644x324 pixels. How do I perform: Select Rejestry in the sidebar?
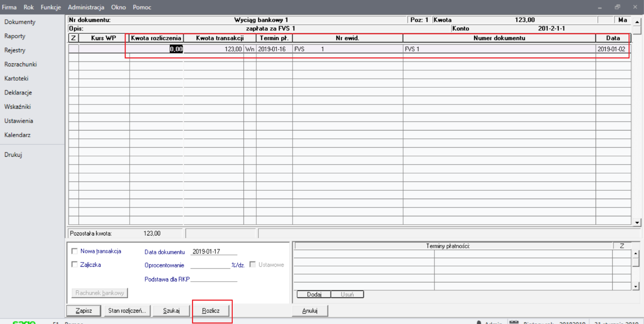15,50
